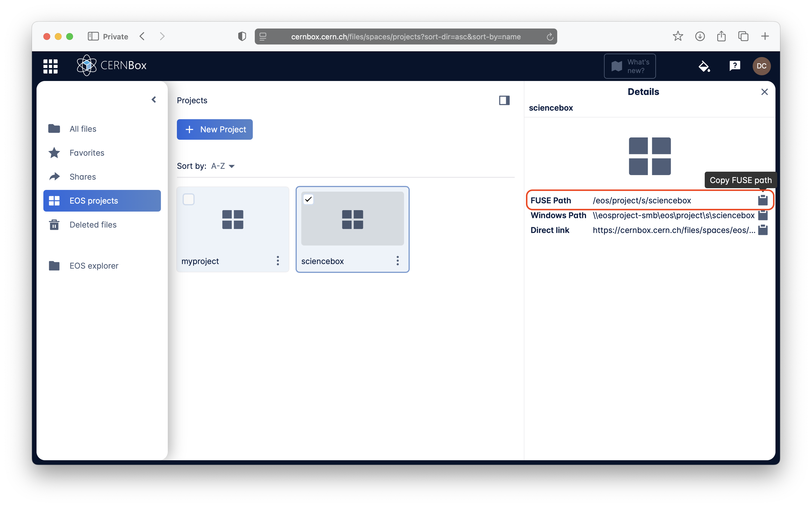Go back in the browser
The width and height of the screenshot is (812, 507).
coord(142,36)
